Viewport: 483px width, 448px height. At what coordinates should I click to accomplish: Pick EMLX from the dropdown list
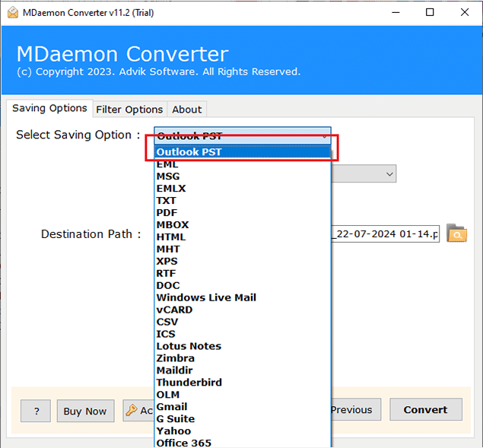243,189
